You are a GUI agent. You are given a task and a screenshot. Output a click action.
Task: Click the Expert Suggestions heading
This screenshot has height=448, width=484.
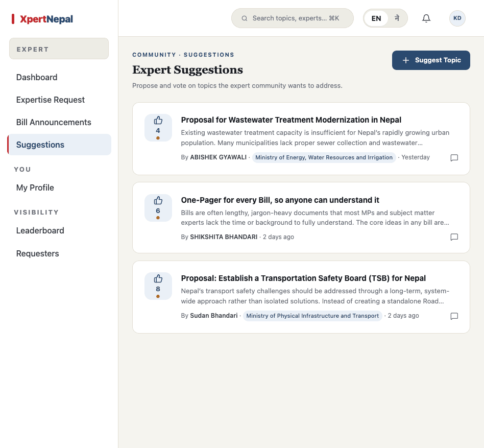[188, 70]
